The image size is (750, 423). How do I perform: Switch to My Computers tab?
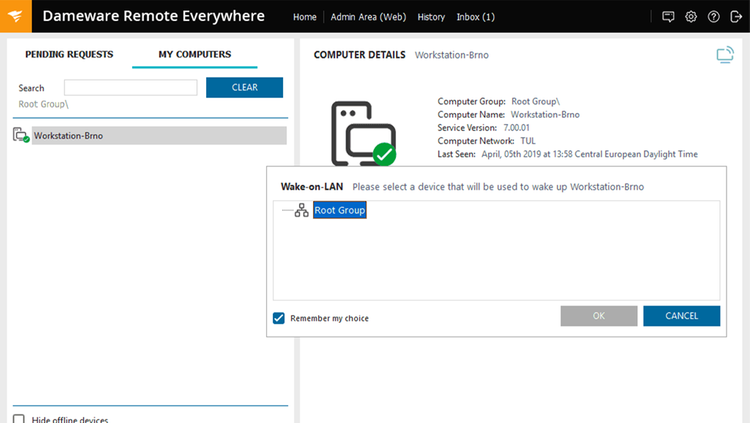point(195,54)
